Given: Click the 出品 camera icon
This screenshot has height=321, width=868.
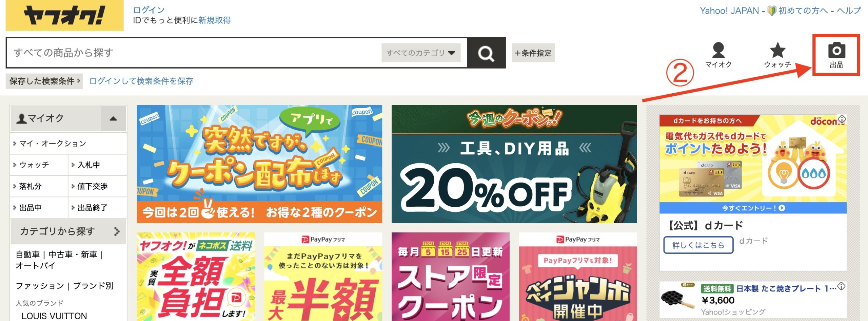Looking at the screenshot, I should pos(836,50).
